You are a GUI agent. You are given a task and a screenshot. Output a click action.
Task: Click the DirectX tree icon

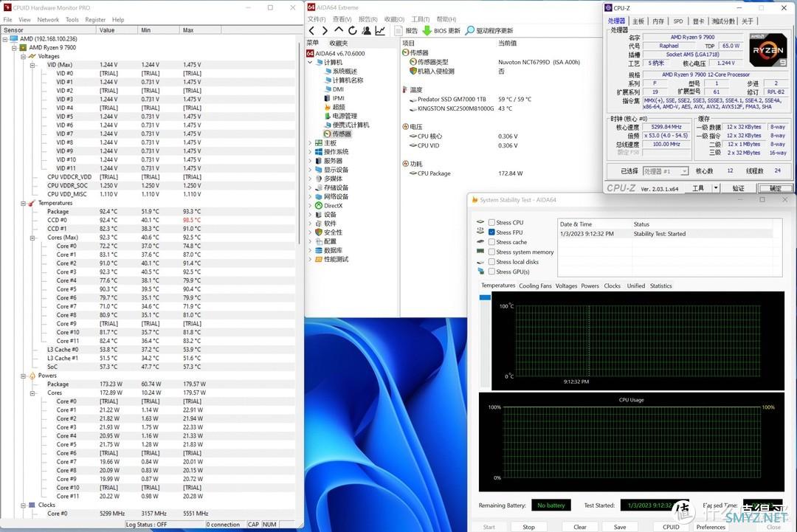click(x=319, y=206)
